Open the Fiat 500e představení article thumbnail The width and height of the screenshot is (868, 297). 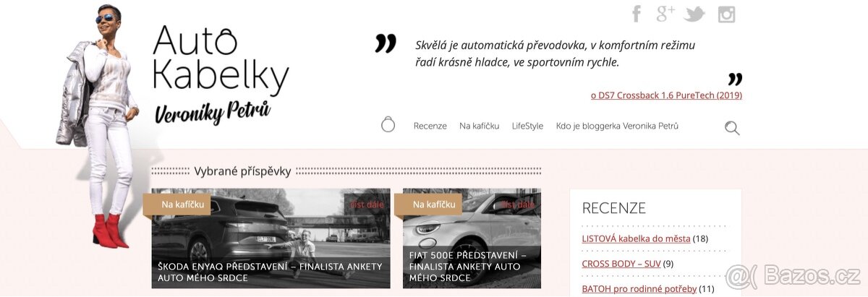[x=472, y=238]
